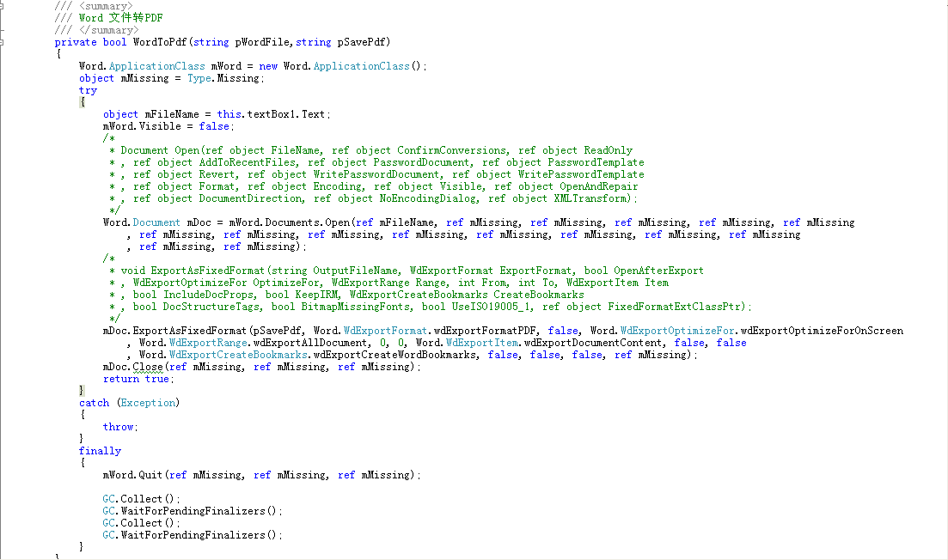Click 'OutputFileName' in the comment

pos(356,271)
